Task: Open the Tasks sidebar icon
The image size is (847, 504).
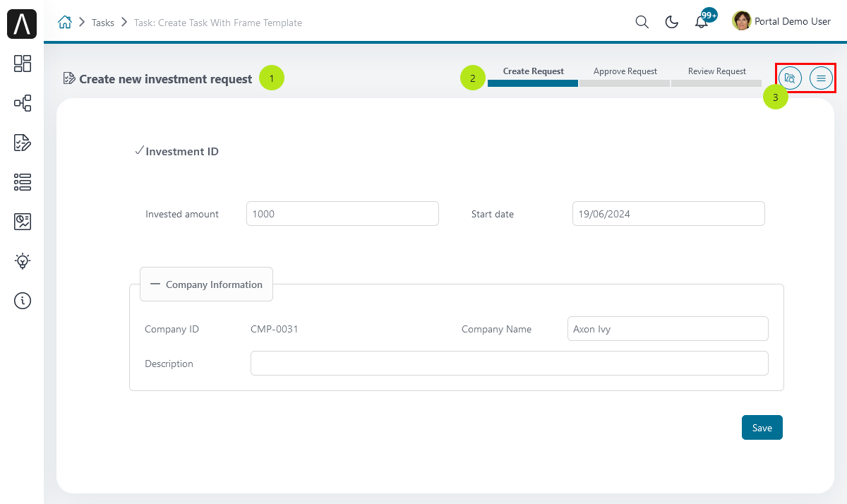Action: pos(23,143)
